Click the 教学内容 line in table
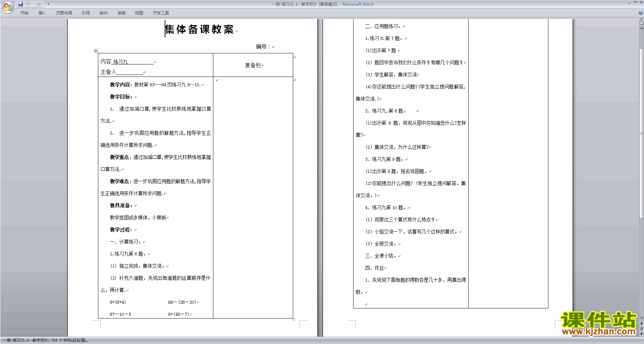 (155, 85)
